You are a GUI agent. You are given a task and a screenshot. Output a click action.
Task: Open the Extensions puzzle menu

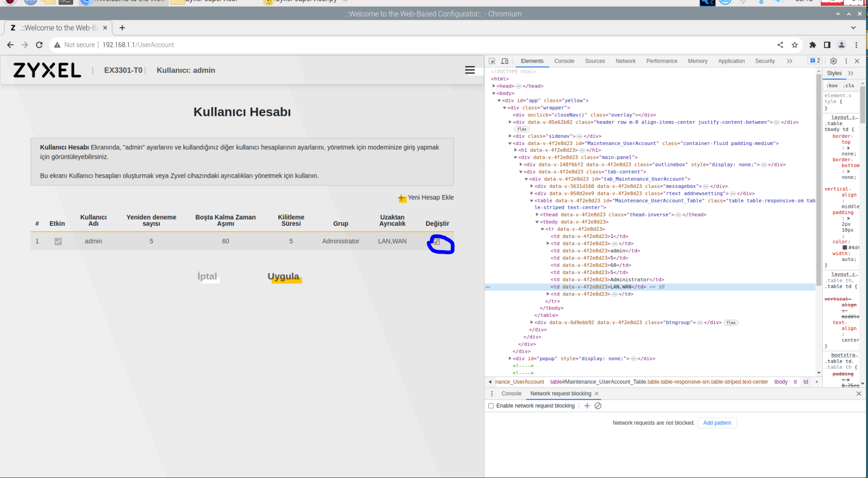coord(813,45)
